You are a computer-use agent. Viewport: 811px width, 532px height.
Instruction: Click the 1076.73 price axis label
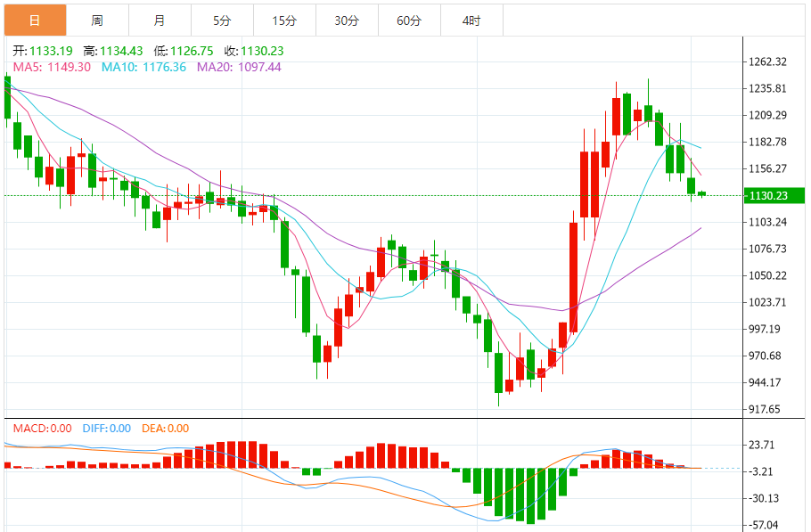767,249
